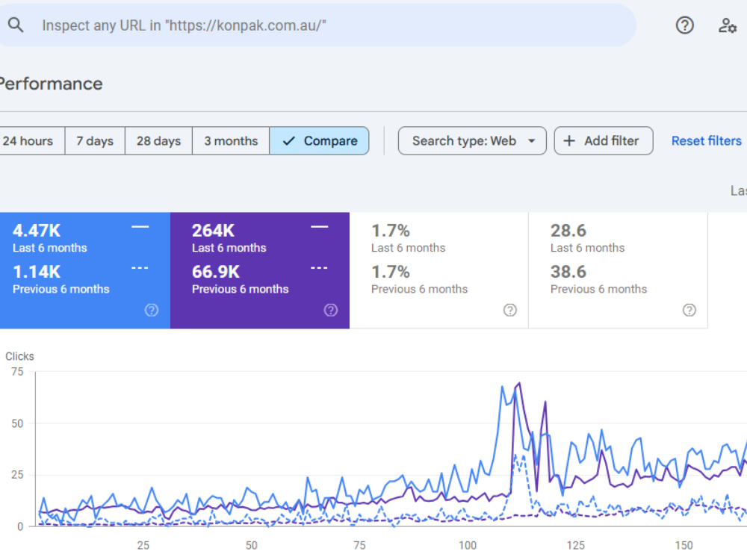
Task: Click Reset filters link
Action: click(706, 141)
